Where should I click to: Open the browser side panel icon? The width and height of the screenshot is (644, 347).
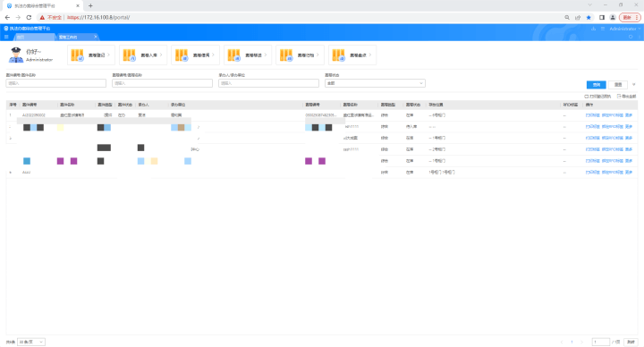coord(602,17)
